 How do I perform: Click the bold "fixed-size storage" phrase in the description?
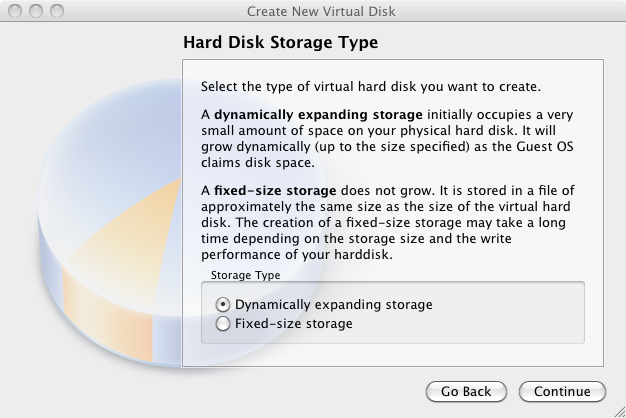click(275, 191)
